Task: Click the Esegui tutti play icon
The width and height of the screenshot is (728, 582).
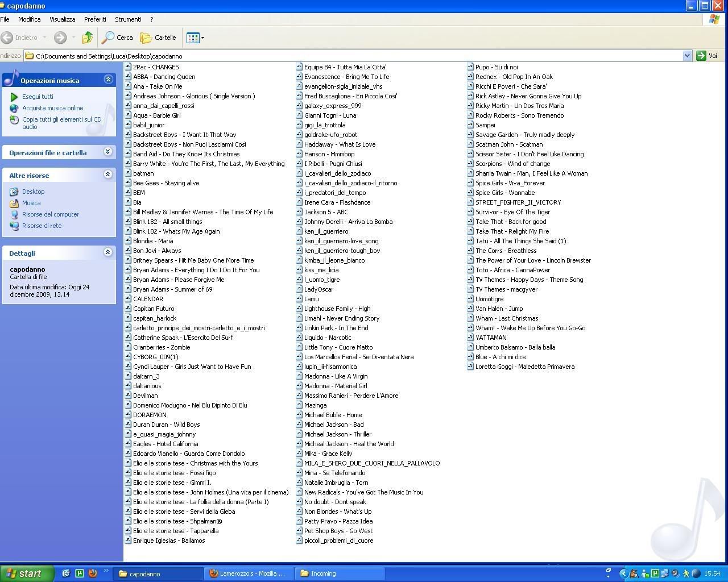Action: pos(14,97)
